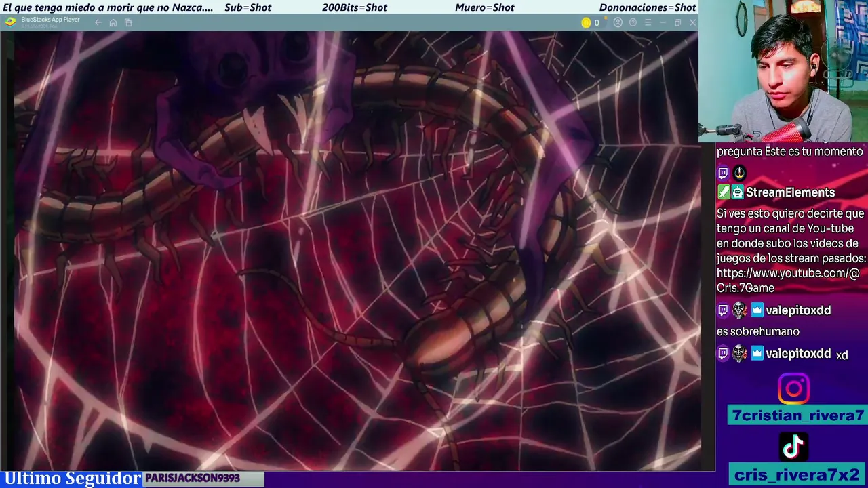Click the BlueStacks logo icon
Screen dimensions: 868x488
(x=10, y=21)
